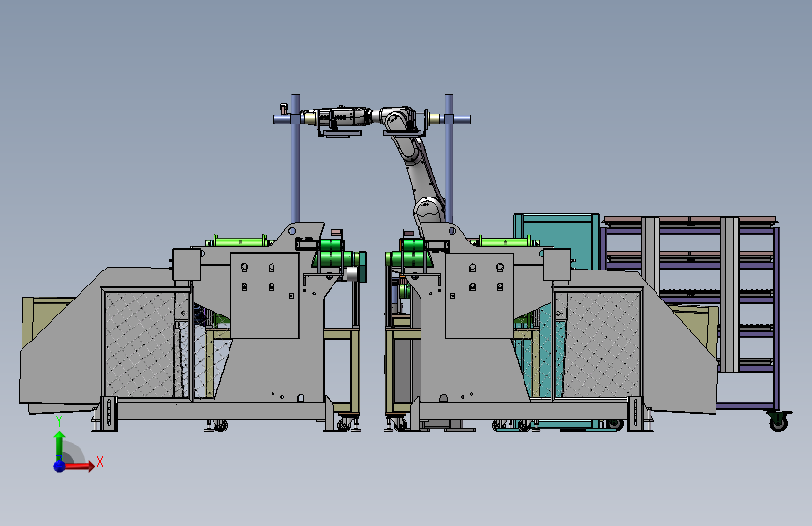Click the red X axis arrow of the triad
The width and height of the screenshot is (812, 526).
[78, 466]
